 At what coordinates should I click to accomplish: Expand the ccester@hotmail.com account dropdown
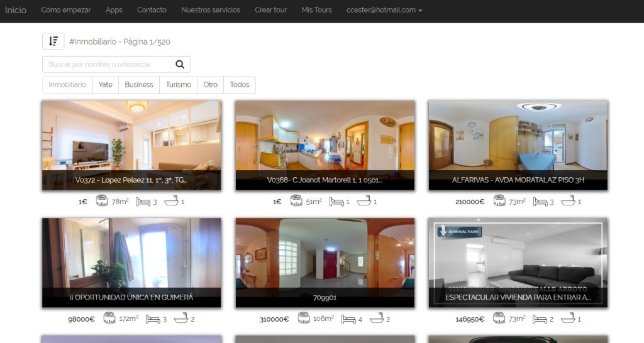[384, 10]
